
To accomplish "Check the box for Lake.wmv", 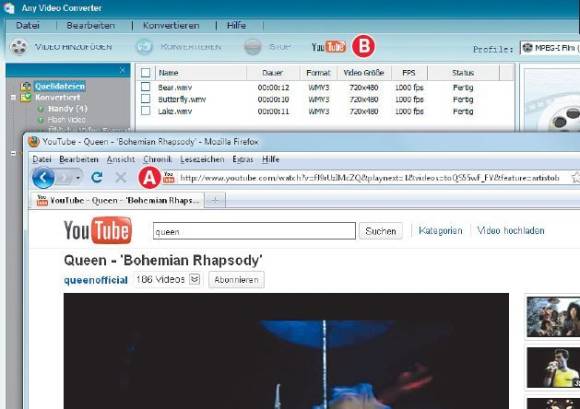I will (x=145, y=111).
